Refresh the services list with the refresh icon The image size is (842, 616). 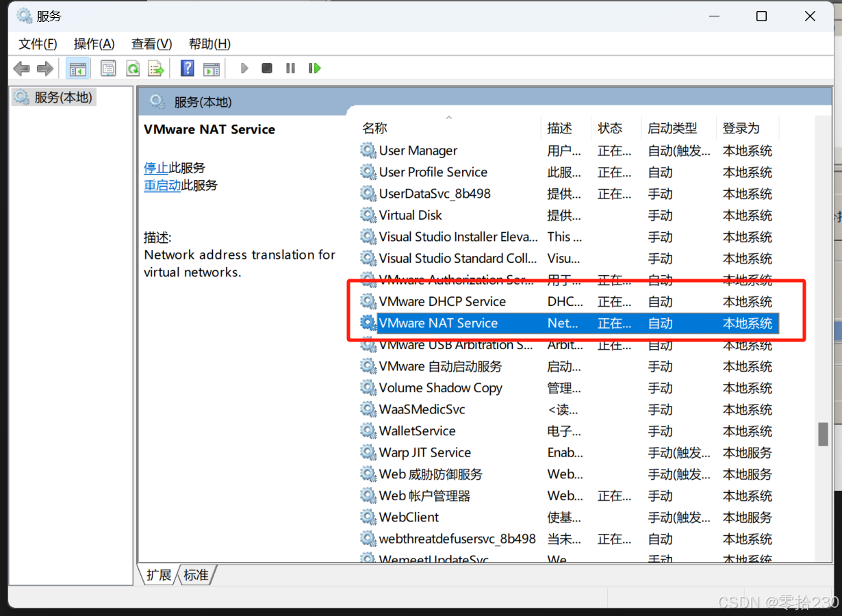[x=133, y=68]
